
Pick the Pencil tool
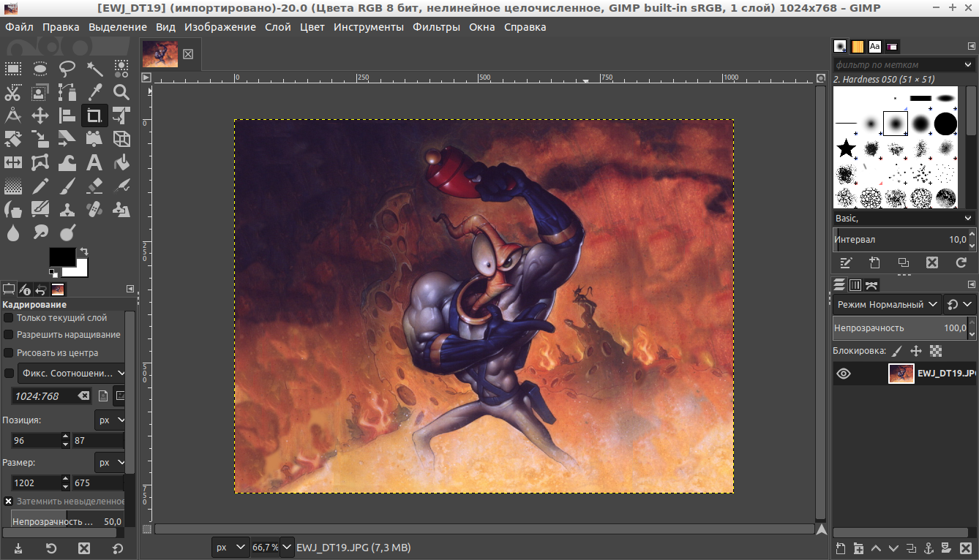coord(40,186)
